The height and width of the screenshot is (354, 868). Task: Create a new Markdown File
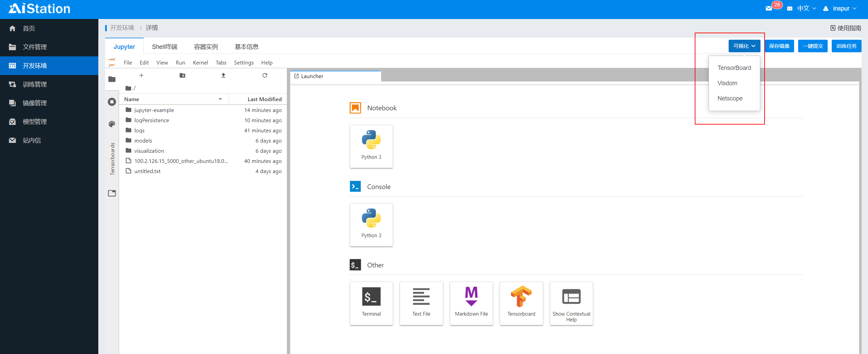(471, 303)
